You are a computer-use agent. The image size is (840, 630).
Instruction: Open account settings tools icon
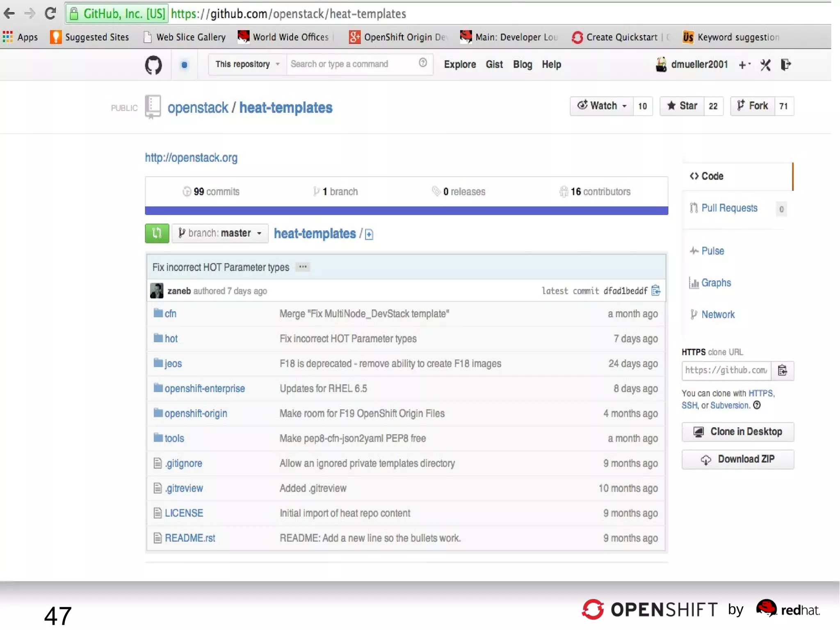pos(765,65)
